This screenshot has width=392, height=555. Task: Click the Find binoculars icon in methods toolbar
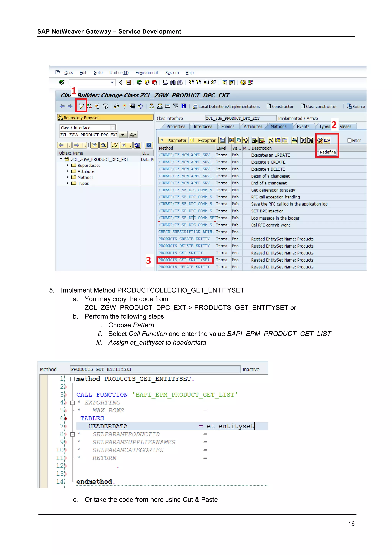pos(303,140)
